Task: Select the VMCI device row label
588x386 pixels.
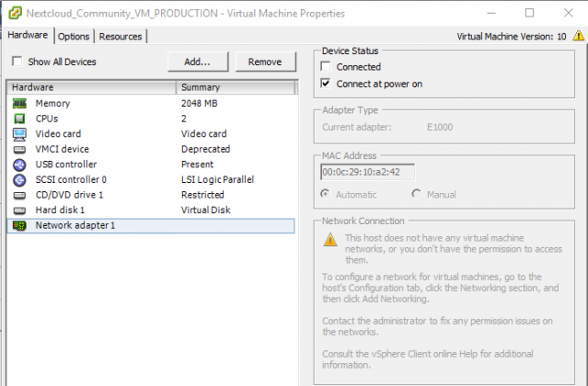Action: (x=63, y=150)
